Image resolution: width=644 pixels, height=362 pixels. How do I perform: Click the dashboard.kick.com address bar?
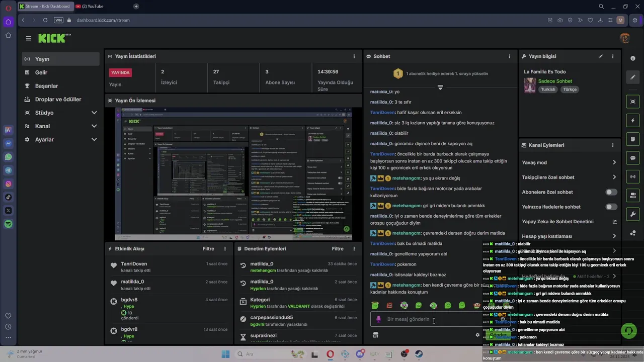[x=103, y=20]
